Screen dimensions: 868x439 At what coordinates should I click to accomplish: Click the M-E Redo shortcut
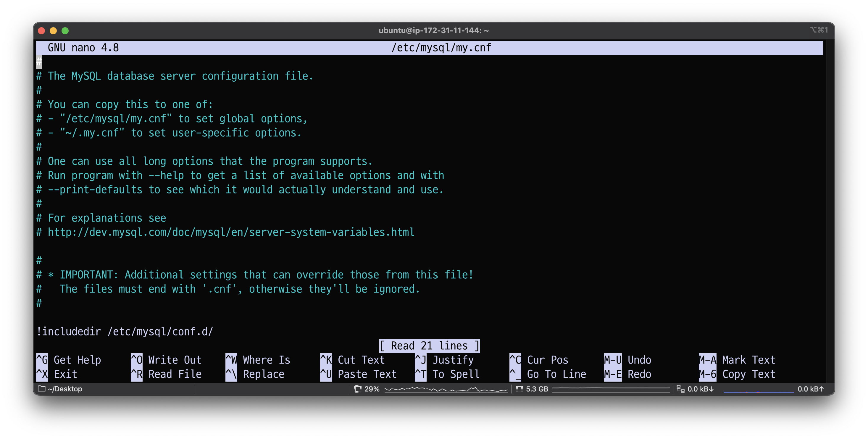pos(627,374)
